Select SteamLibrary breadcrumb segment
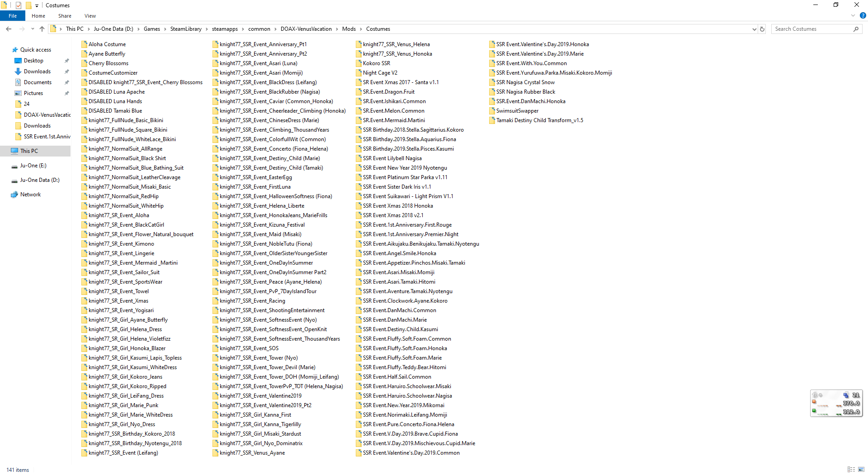 click(x=186, y=29)
